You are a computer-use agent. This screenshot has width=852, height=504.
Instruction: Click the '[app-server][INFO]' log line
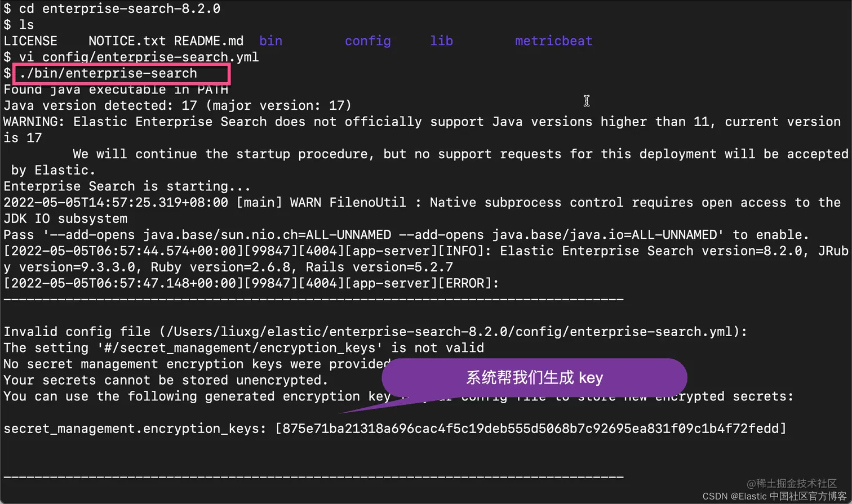click(426, 251)
